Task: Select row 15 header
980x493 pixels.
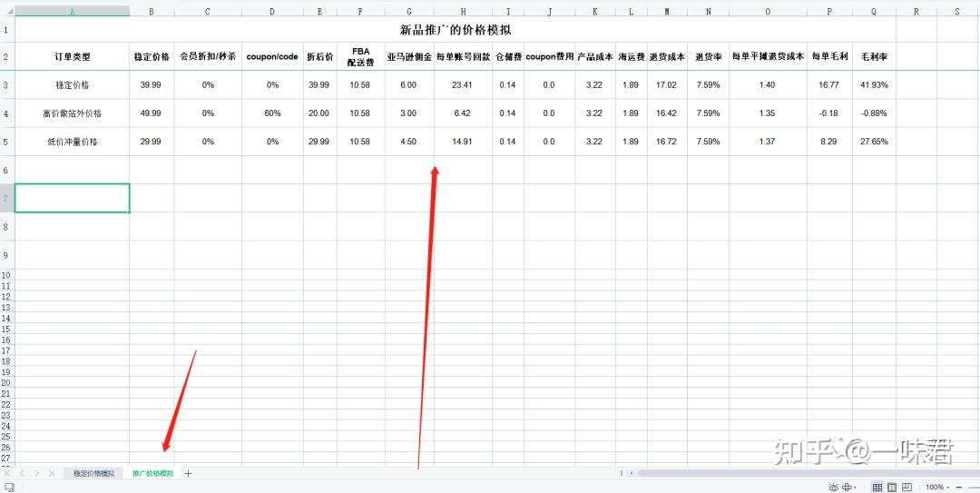Action: pyautogui.click(x=7, y=329)
